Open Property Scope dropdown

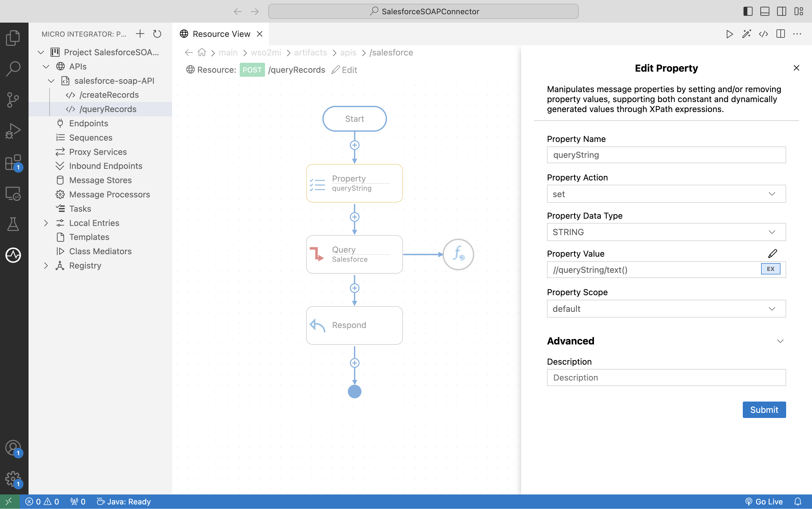coord(666,309)
